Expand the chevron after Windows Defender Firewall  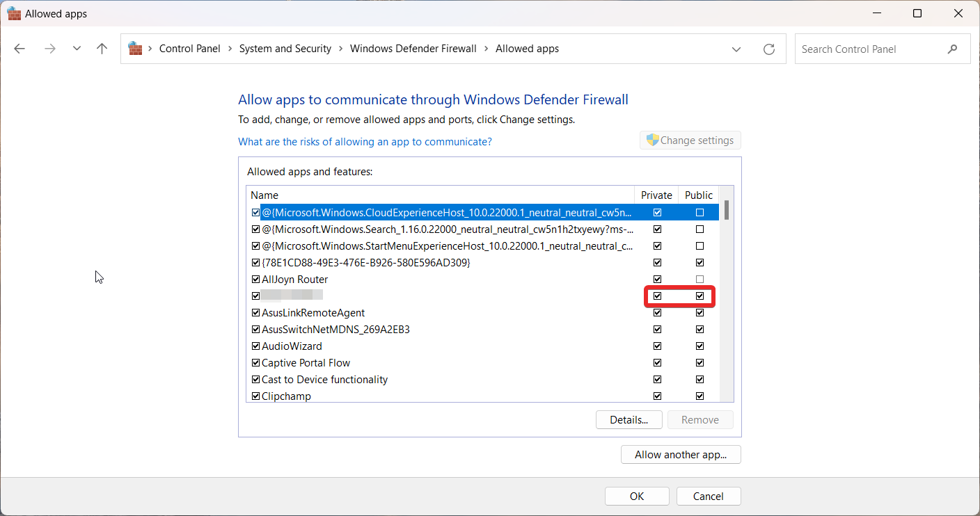(486, 49)
